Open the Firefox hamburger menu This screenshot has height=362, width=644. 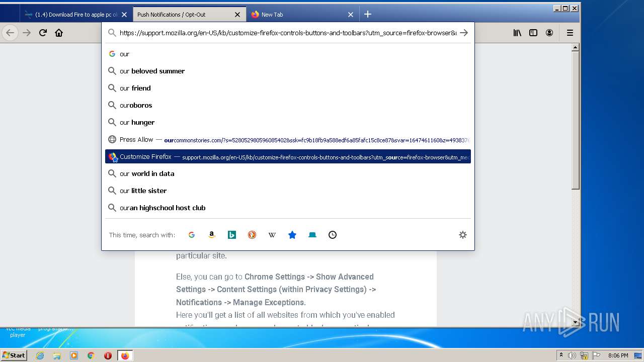pos(570,33)
